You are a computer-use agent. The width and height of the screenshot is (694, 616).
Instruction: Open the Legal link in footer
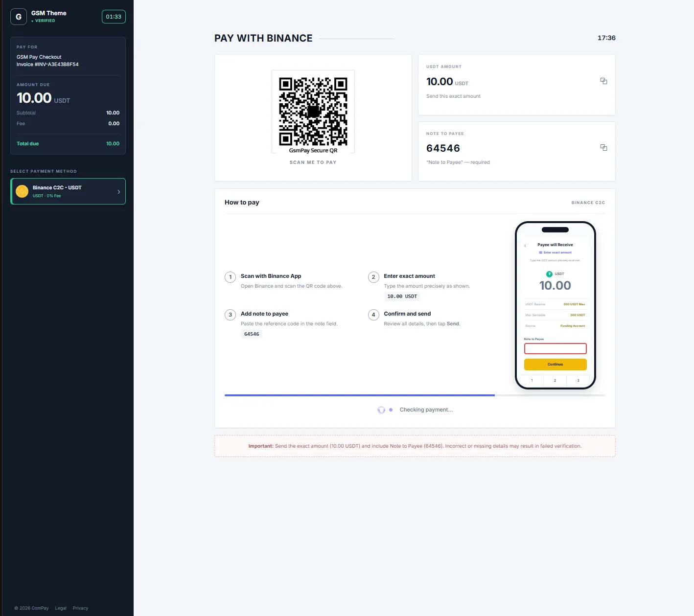[x=61, y=608]
